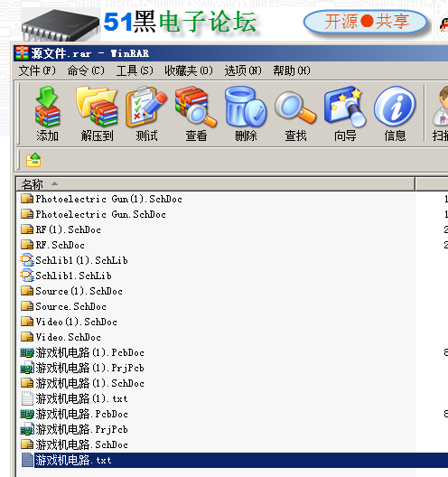Click the Schlib1.SchLib library icon
Screen dimensions: 448x477
[27, 276]
